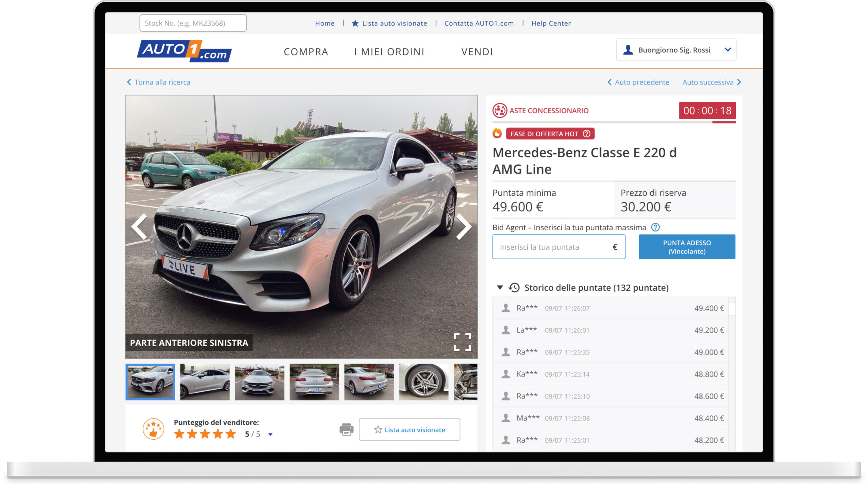Click the auction countdown timer 00:00:18
The image size is (868, 485).
(x=707, y=111)
